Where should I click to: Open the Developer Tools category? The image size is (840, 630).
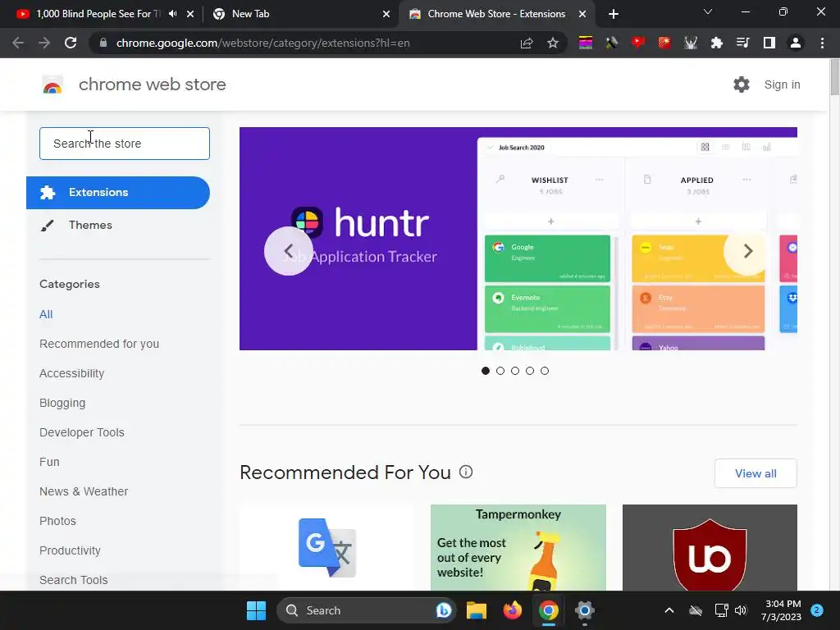coord(82,432)
